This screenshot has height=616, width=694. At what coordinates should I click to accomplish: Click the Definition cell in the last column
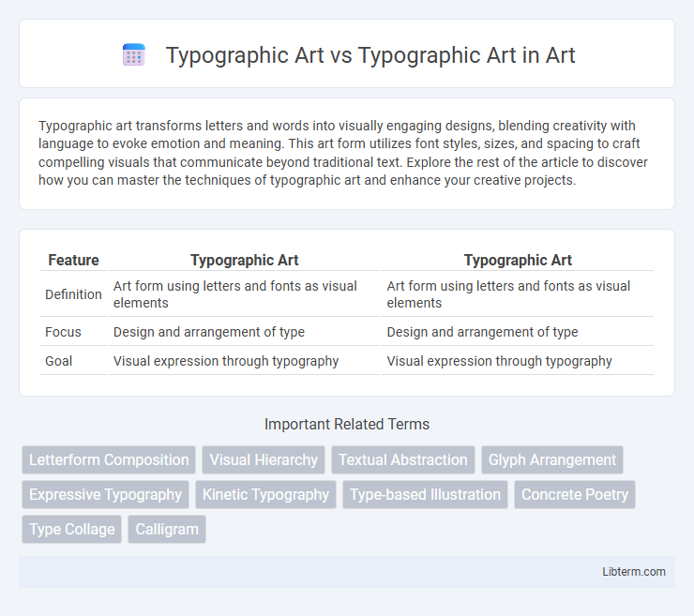[518, 294]
